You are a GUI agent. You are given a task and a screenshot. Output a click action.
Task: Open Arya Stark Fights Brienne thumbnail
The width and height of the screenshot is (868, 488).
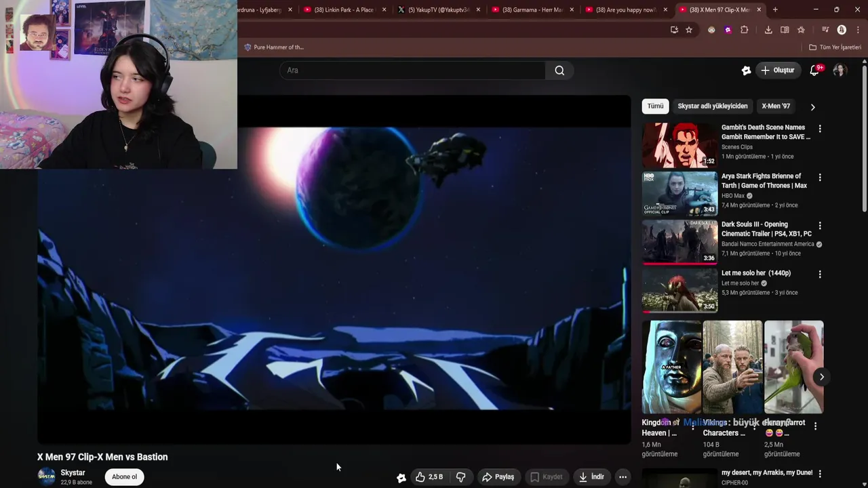pos(679,194)
